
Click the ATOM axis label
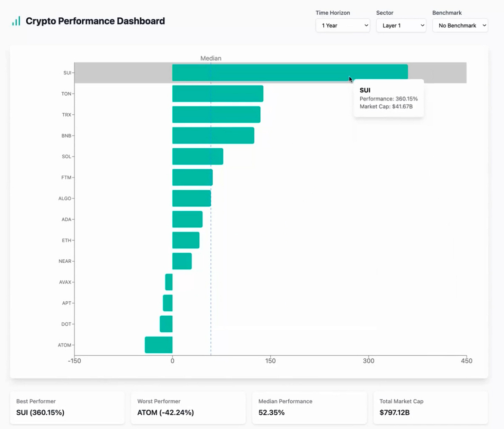(64, 345)
